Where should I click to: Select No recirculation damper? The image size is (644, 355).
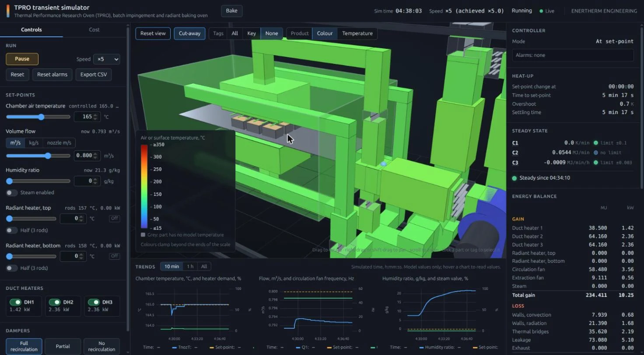point(101,346)
